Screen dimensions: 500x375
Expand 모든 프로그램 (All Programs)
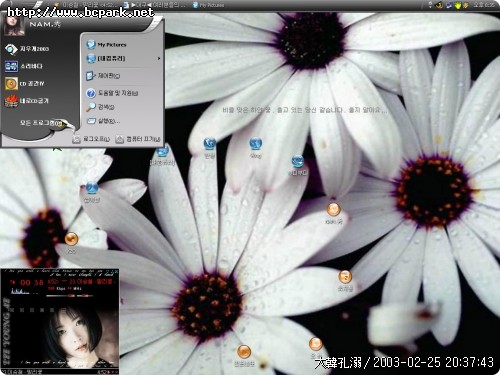coord(41,123)
